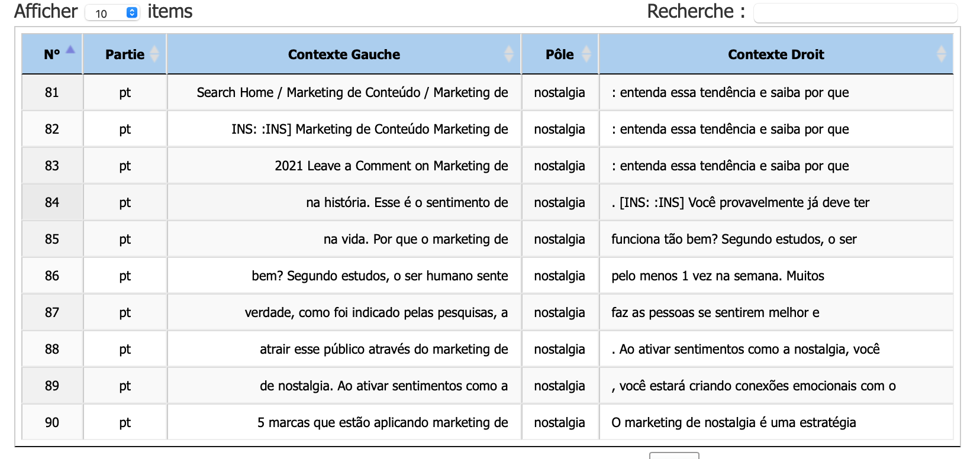Open the Afficher items count dropdown

(112, 13)
